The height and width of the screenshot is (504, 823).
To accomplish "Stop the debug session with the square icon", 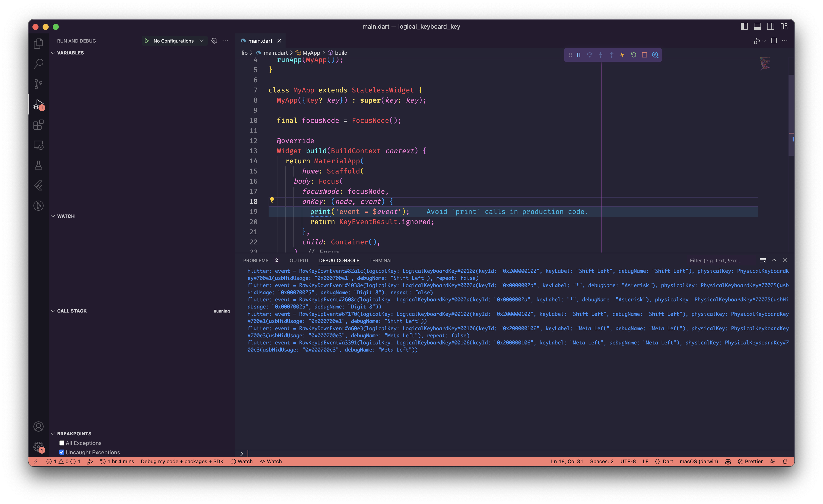I will tap(644, 55).
